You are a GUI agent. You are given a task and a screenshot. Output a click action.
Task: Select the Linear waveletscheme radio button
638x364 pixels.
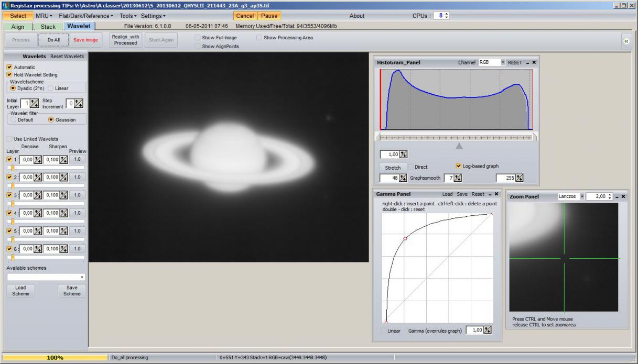pos(51,88)
